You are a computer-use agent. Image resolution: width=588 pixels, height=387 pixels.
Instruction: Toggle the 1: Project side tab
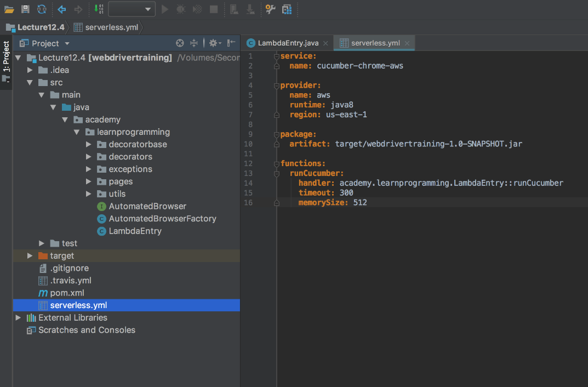point(6,58)
